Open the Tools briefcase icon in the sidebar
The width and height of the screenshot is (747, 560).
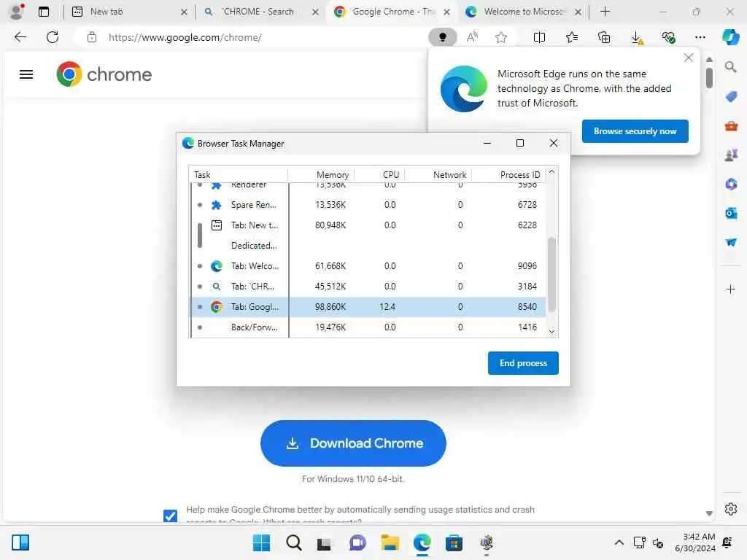click(731, 126)
